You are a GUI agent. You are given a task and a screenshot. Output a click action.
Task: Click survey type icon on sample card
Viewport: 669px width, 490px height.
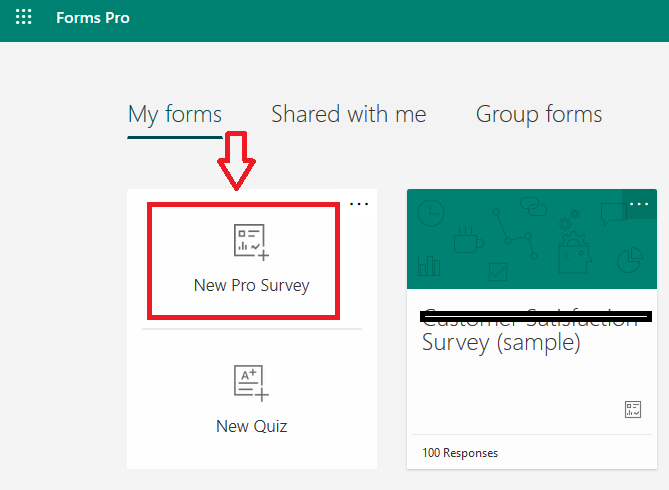tap(633, 409)
